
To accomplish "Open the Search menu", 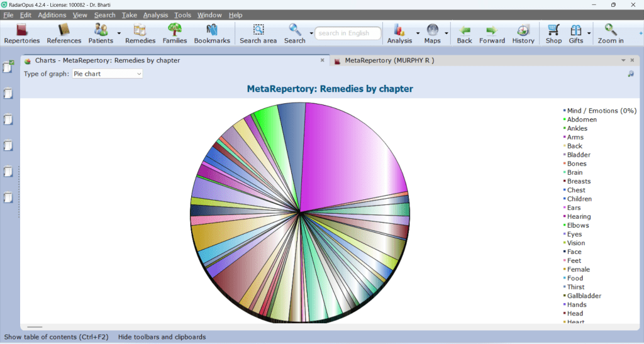I will [105, 15].
